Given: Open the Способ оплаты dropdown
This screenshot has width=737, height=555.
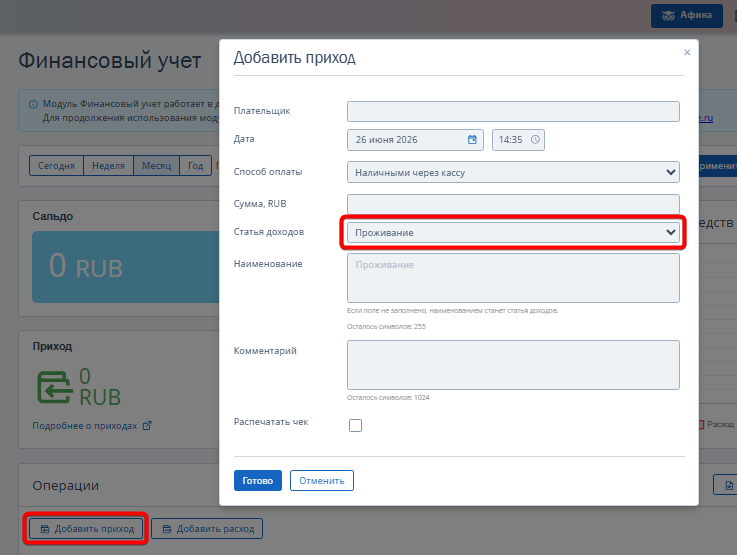Looking at the screenshot, I should (513, 172).
